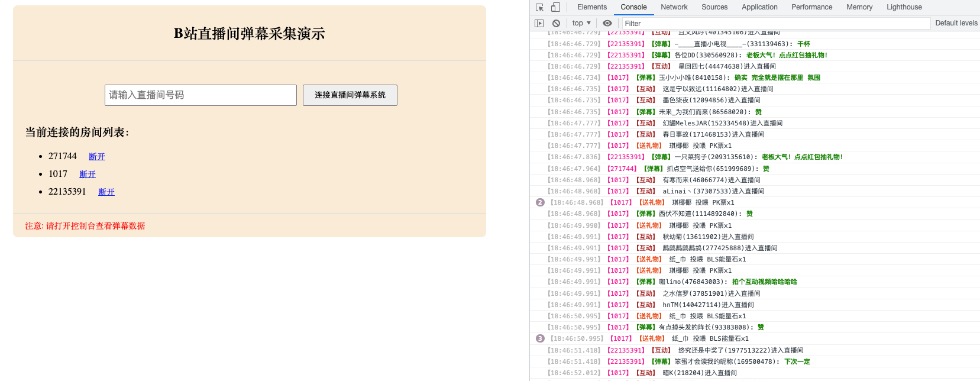Toggle the device toolbar icon
Screen dimensions: 980x381
click(555, 7)
